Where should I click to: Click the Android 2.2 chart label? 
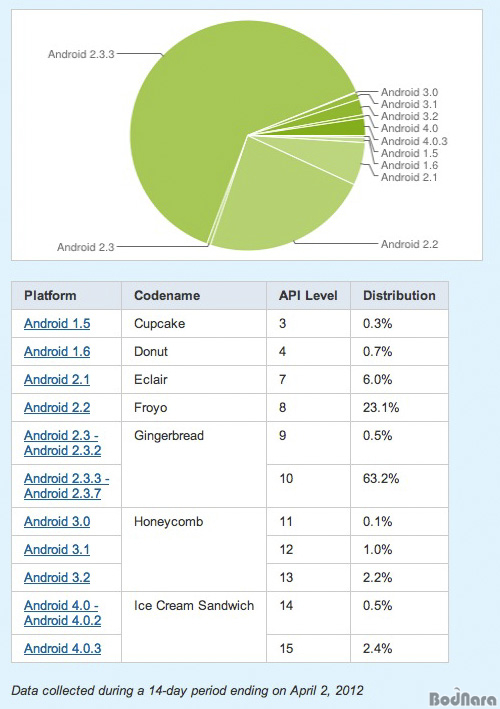click(x=410, y=244)
